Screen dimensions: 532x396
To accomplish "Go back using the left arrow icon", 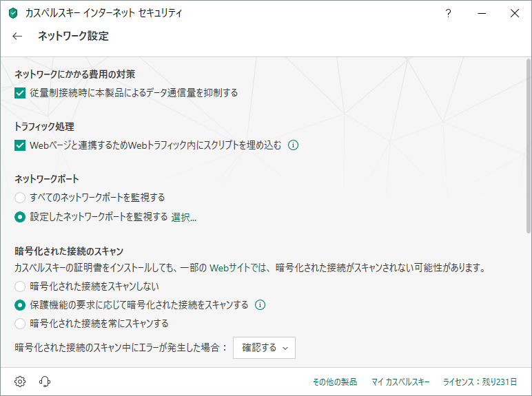I will point(17,36).
